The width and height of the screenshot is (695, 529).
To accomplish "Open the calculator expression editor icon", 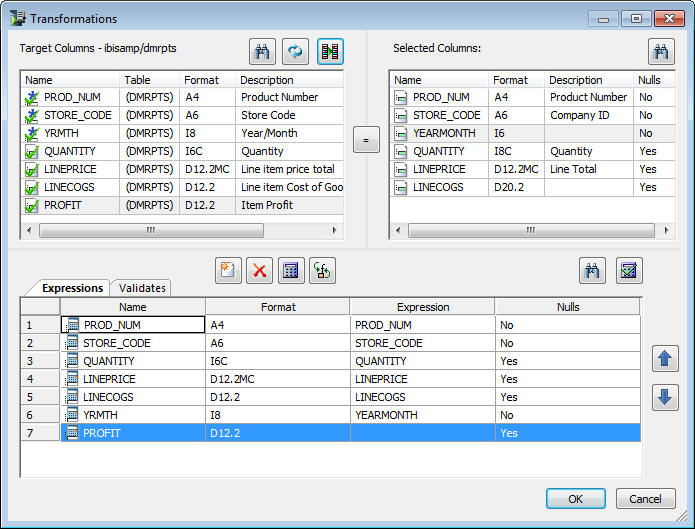I will click(x=291, y=270).
